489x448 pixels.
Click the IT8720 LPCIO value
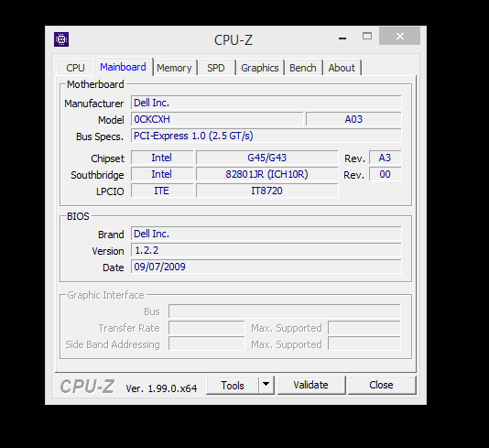[267, 191]
